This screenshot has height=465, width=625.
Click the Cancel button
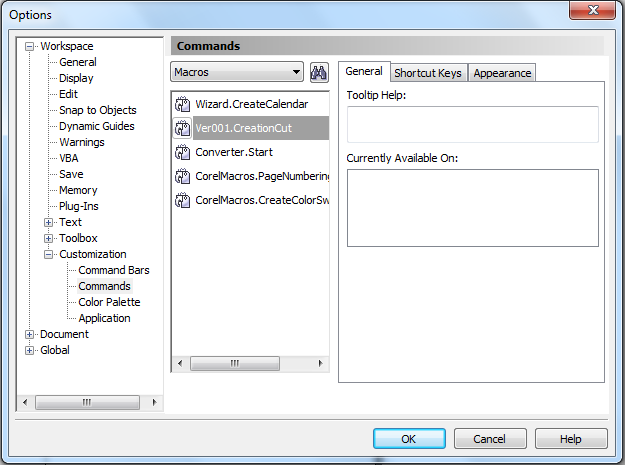pyautogui.click(x=490, y=439)
